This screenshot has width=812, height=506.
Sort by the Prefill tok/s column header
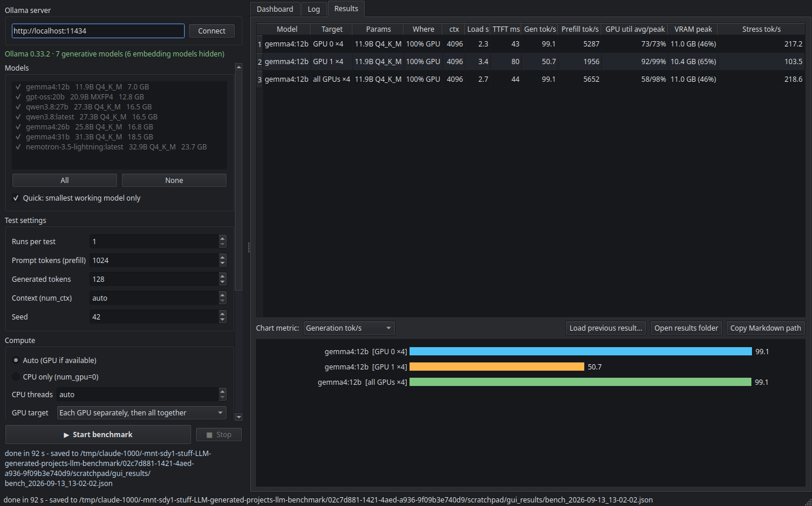click(580, 29)
